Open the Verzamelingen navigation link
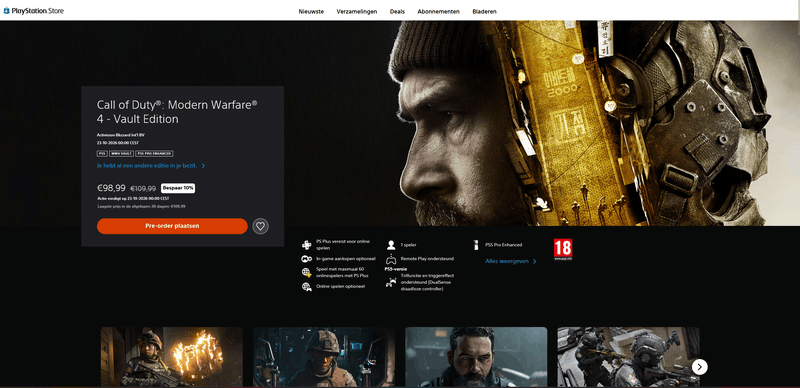 click(357, 11)
